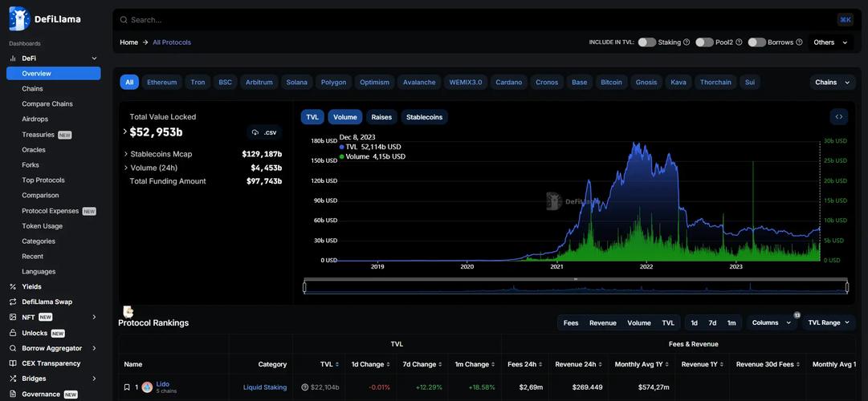Open Treasuries in sidebar

[x=39, y=135]
